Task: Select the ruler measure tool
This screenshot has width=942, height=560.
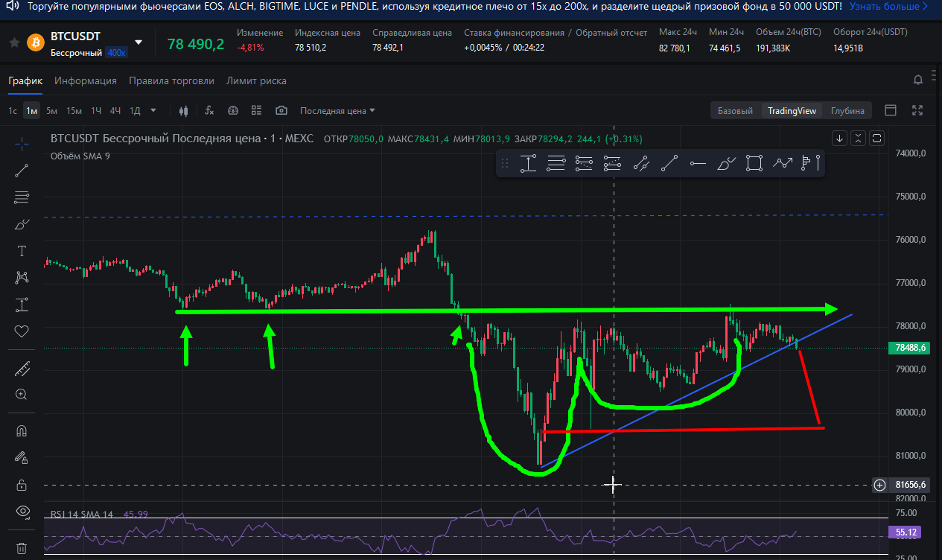Action: pyautogui.click(x=22, y=368)
